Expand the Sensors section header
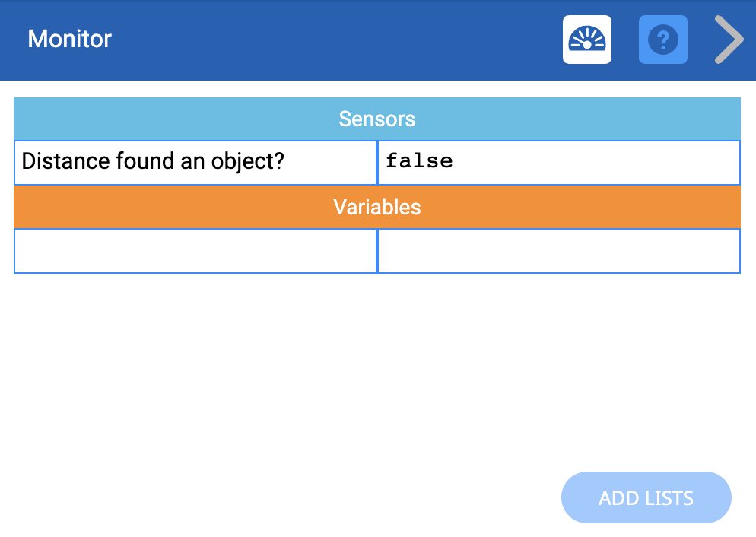This screenshot has height=537, width=756. coord(377,119)
